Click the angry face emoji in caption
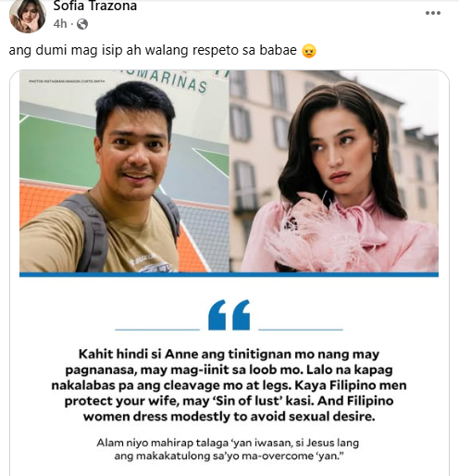The width and height of the screenshot is (459, 476). (309, 51)
